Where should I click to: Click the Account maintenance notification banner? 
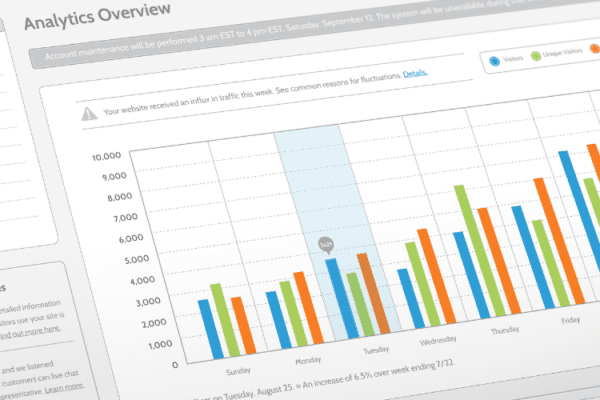point(314,29)
